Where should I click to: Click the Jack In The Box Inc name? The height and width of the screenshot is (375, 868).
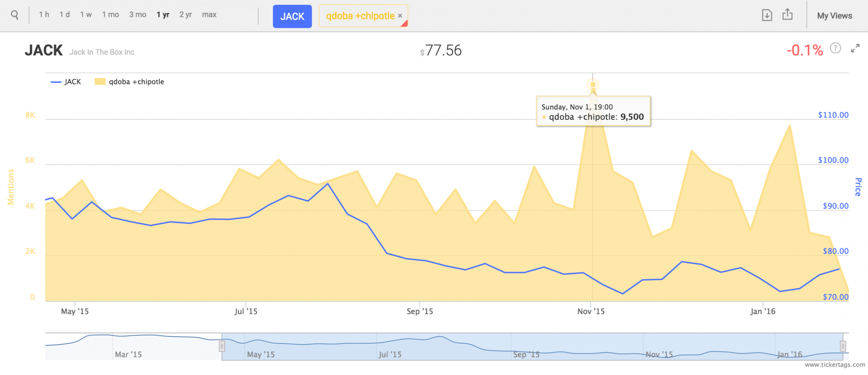(x=102, y=52)
